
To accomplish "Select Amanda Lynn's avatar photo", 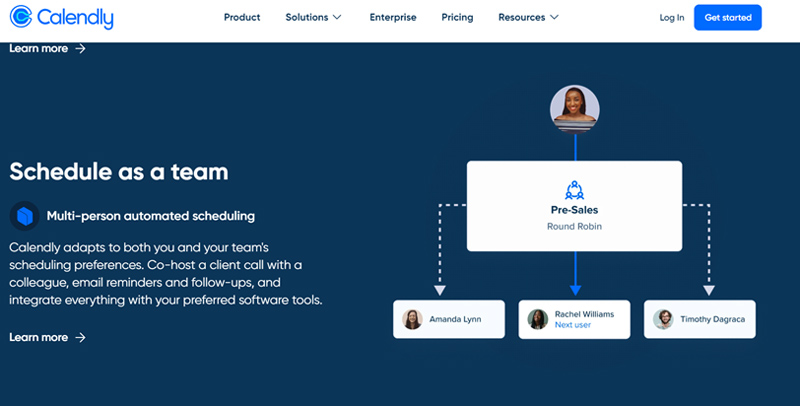I will click(412, 319).
